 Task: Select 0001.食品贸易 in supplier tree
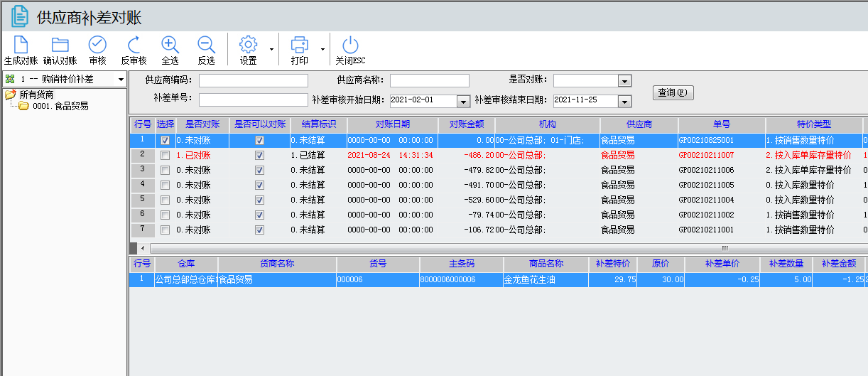click(x=60, y=106)
